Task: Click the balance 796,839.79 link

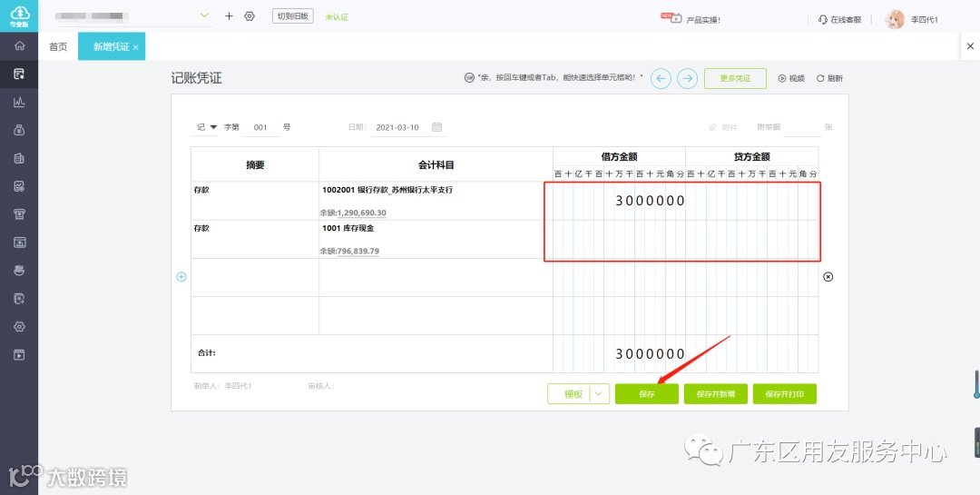Action: click(358, 251)
